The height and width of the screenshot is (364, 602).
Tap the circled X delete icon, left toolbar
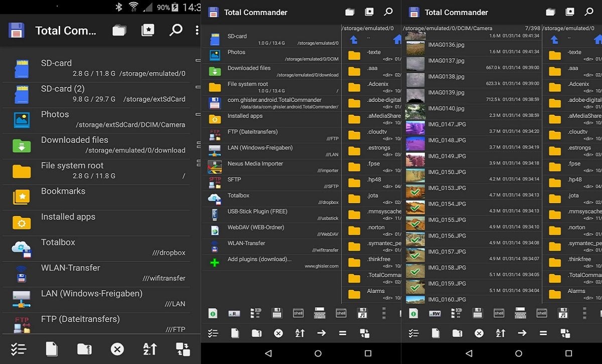pos(117,348)
